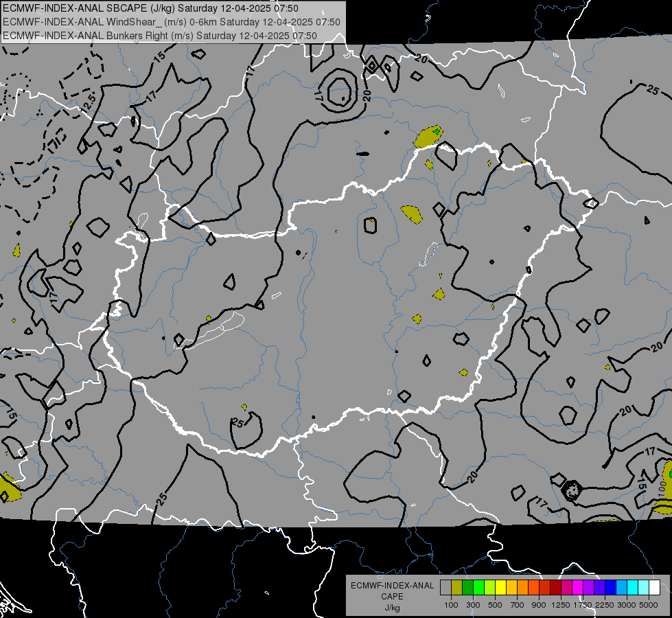672x618 pixels.
Task: Click the SBCAPE (J/kg) header line
Action: click(x=150, y=8)
